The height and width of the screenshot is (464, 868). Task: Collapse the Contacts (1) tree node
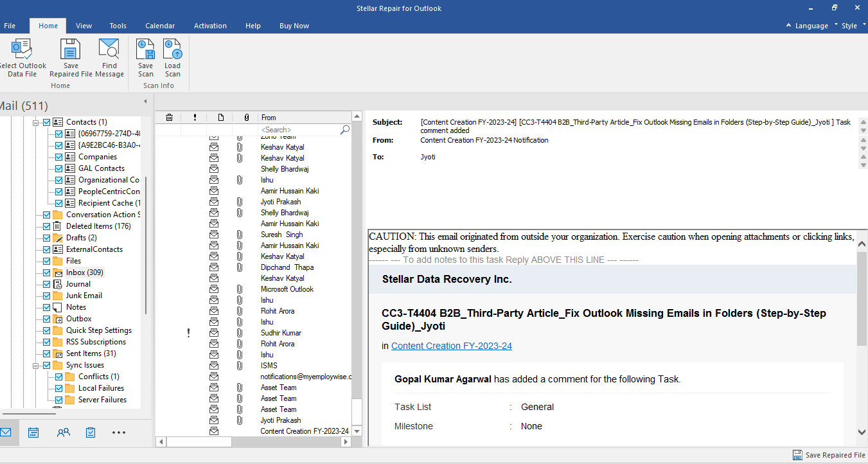37,122
